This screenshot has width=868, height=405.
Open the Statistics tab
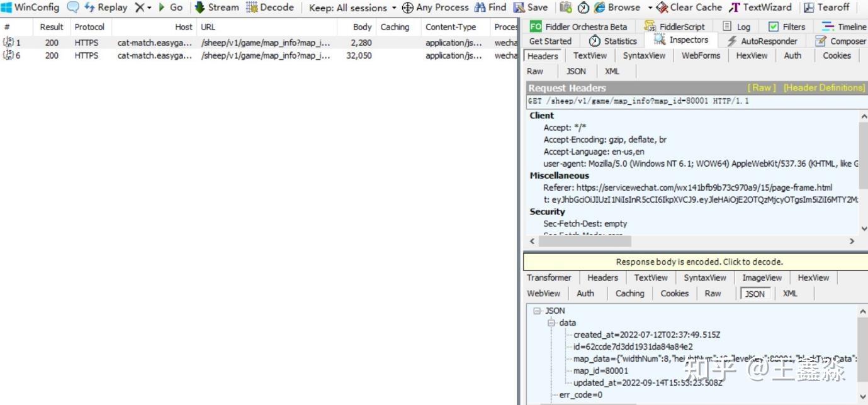(613, 41)
